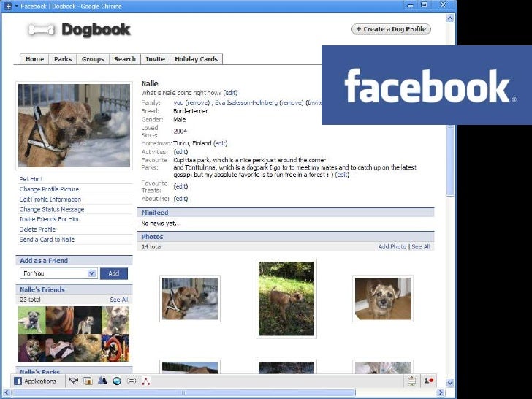Edit the Favourite Treats field
532x399 pixels.
(x=180, y=186)
